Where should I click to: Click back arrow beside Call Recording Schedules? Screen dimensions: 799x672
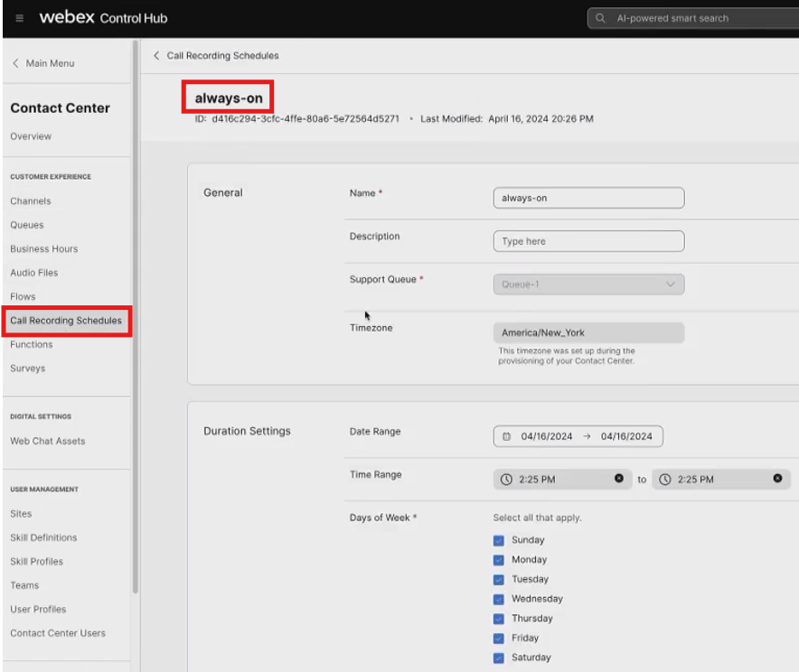coord(156,56)
